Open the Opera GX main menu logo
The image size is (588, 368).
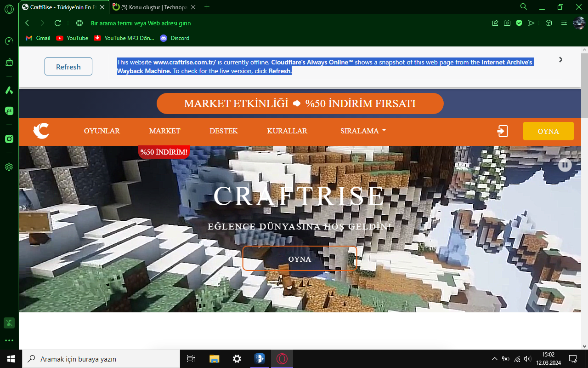(9, 9)
